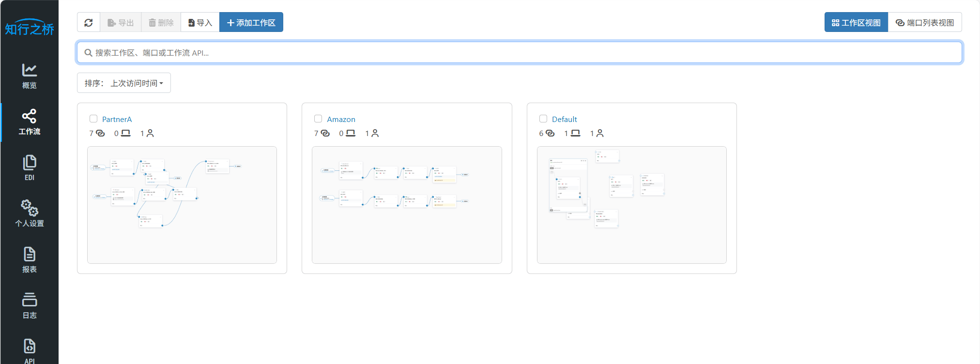Click the Amazon connector count icon
Image resolution: width=980 pixels, height=364 pixels.
(x=325, y=133)
